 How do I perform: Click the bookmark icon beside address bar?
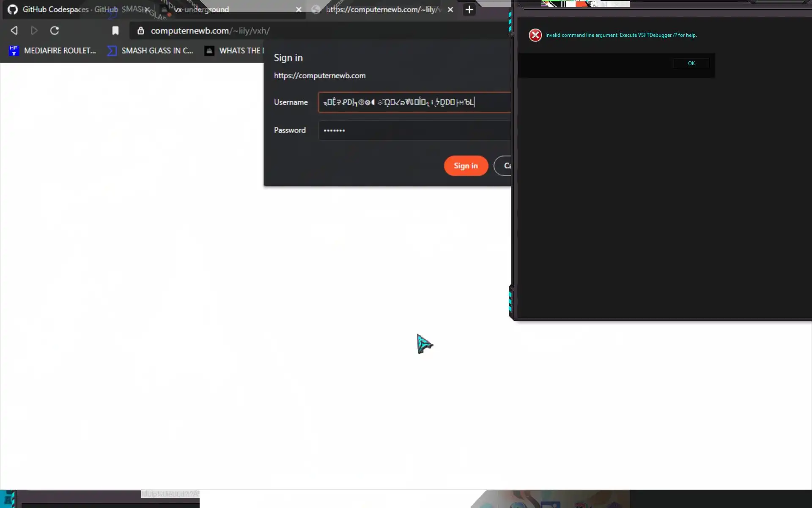(x=115, y=30)
